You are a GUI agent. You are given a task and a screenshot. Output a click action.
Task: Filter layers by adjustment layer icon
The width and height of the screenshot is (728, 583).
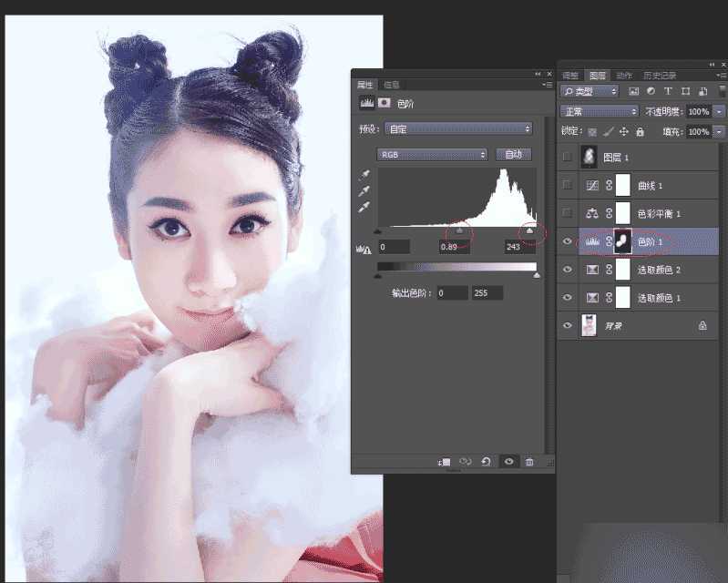coord(651,91)
